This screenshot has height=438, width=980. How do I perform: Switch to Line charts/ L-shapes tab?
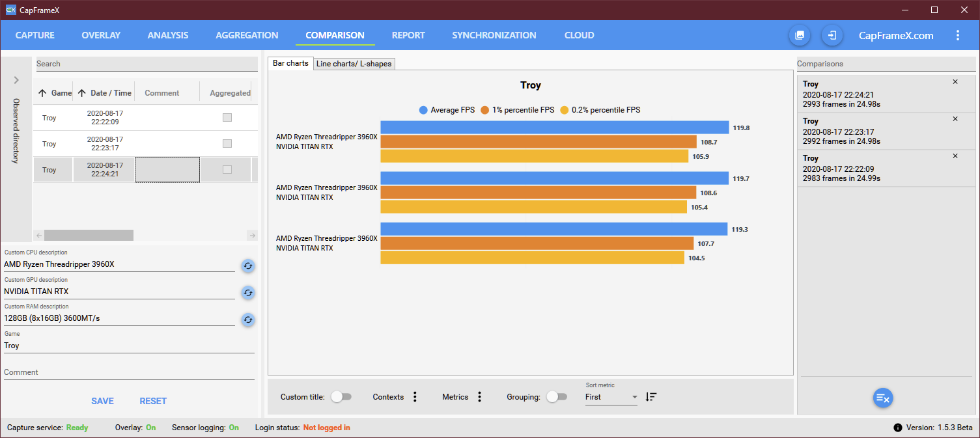pos(354,64)
